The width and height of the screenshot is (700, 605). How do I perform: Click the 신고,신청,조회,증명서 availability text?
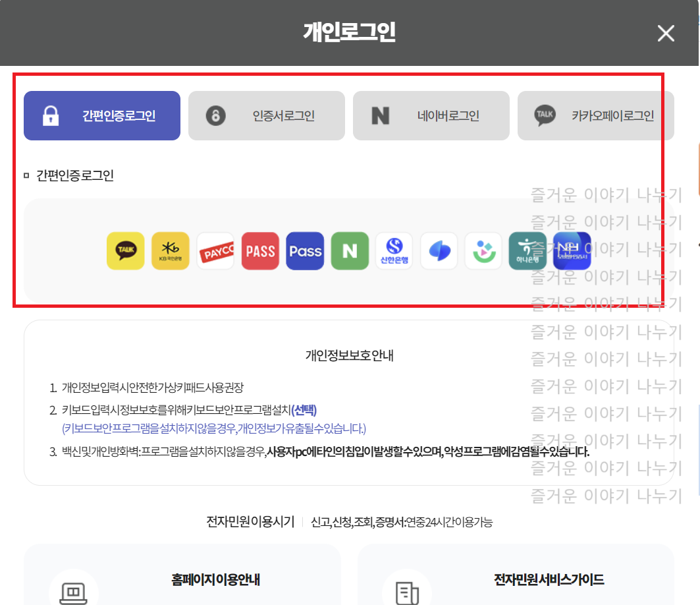402,522
